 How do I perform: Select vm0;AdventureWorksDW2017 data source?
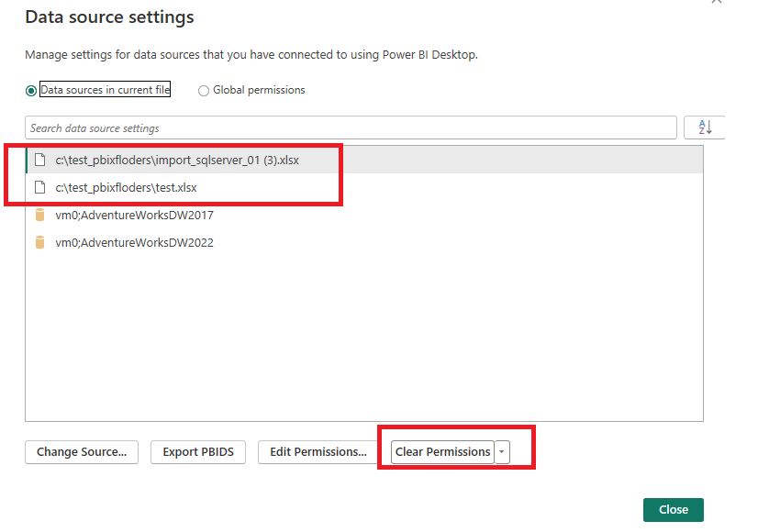click(364, 215)
